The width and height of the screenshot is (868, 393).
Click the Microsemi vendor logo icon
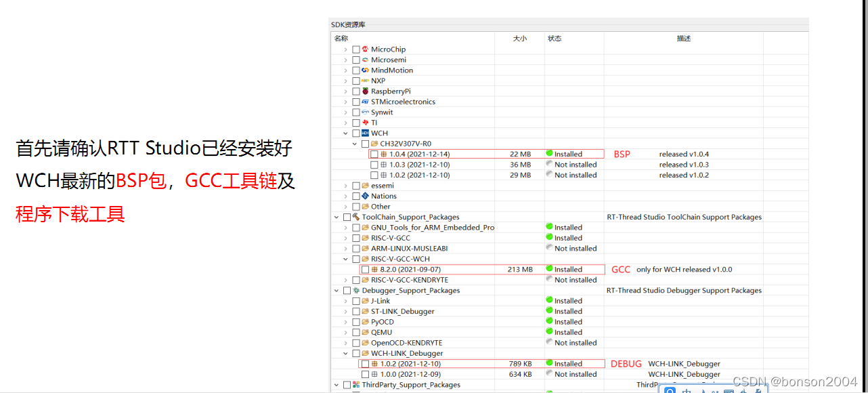click(x=365, y=60)
